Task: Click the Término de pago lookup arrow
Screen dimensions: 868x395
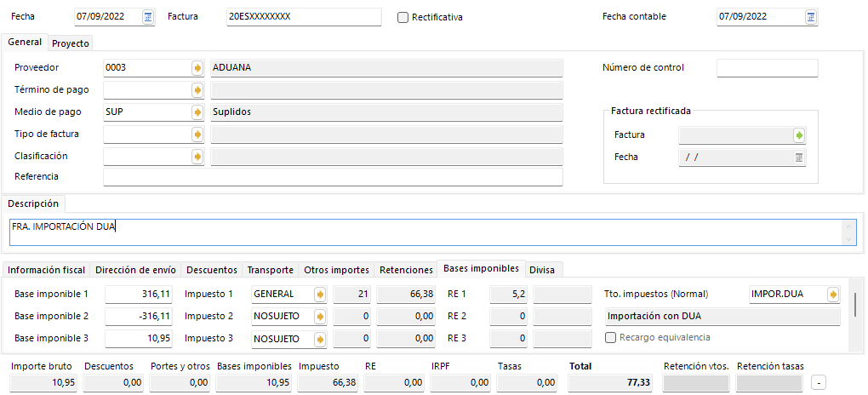Action: (x=197, y=89)
